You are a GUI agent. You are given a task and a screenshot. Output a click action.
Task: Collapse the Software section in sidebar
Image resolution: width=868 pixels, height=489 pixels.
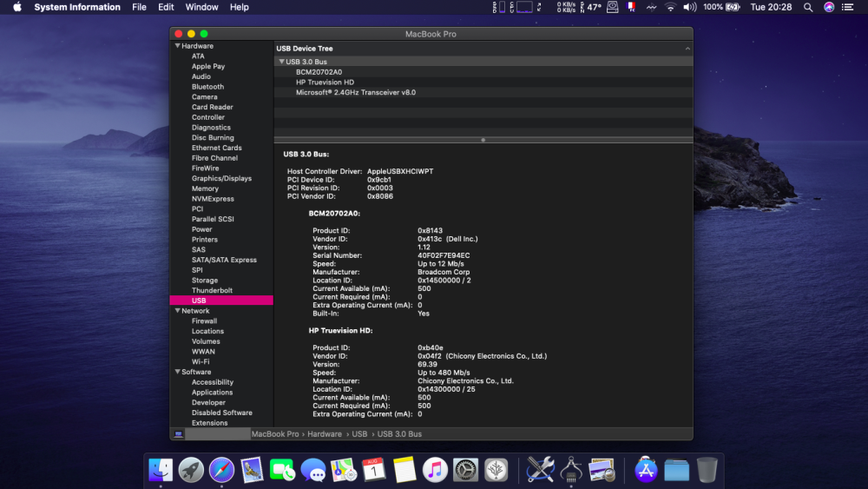click(178, 372)
